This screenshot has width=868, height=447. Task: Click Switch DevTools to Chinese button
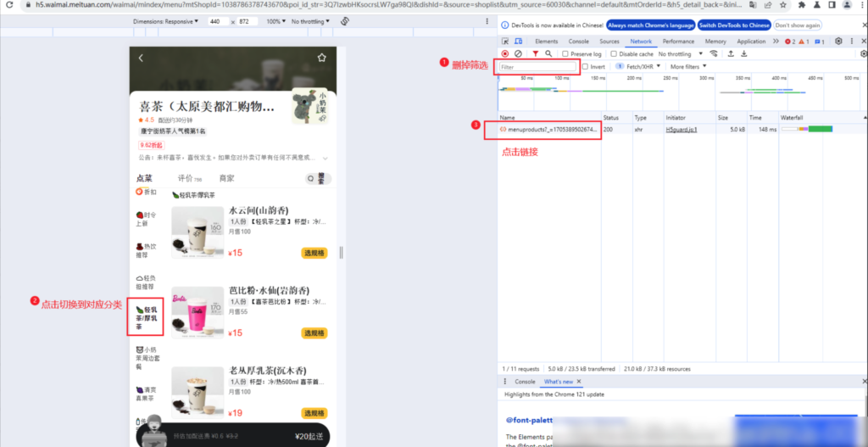(734, 25)
